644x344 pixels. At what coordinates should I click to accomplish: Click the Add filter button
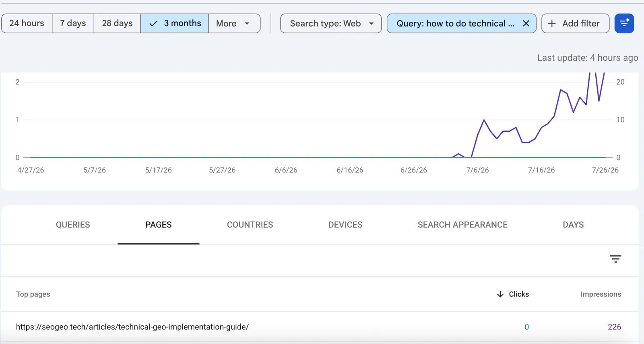pyautogui.click(x=575, y=23)
